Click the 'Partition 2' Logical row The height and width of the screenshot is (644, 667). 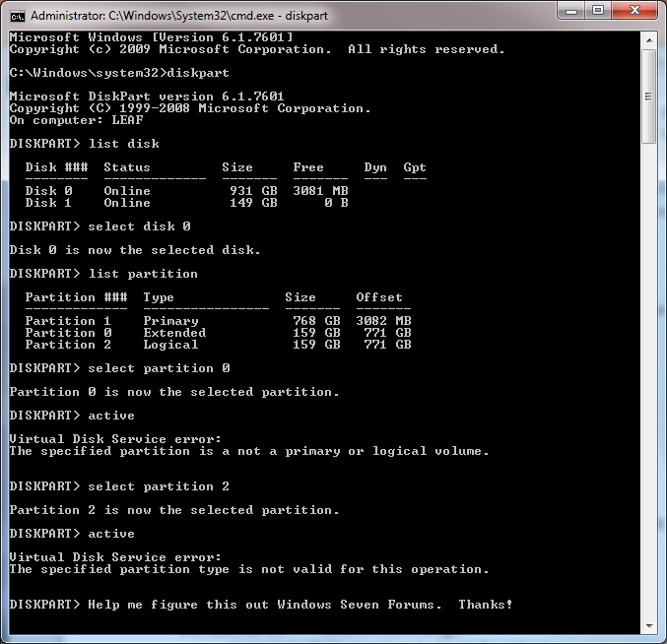218,345
